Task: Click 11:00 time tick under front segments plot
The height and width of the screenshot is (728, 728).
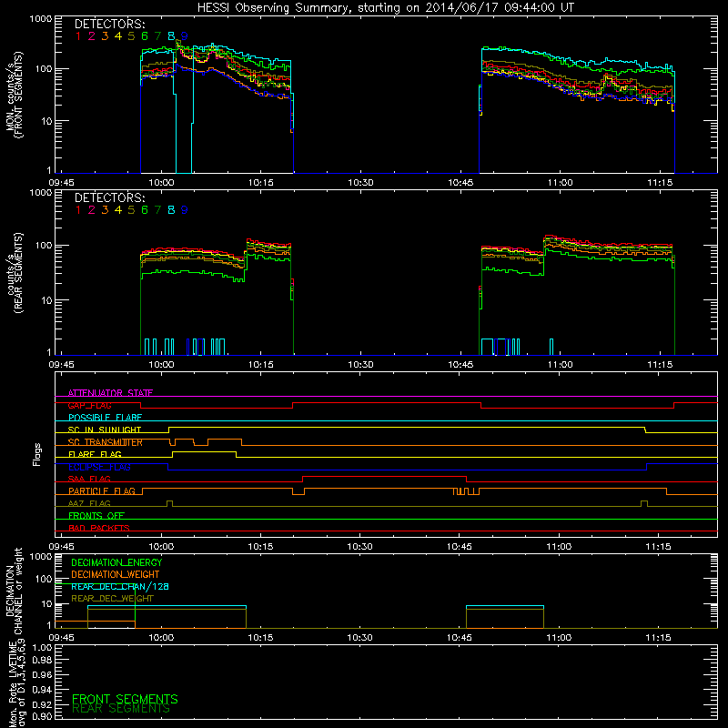Action: click(560, 183)
